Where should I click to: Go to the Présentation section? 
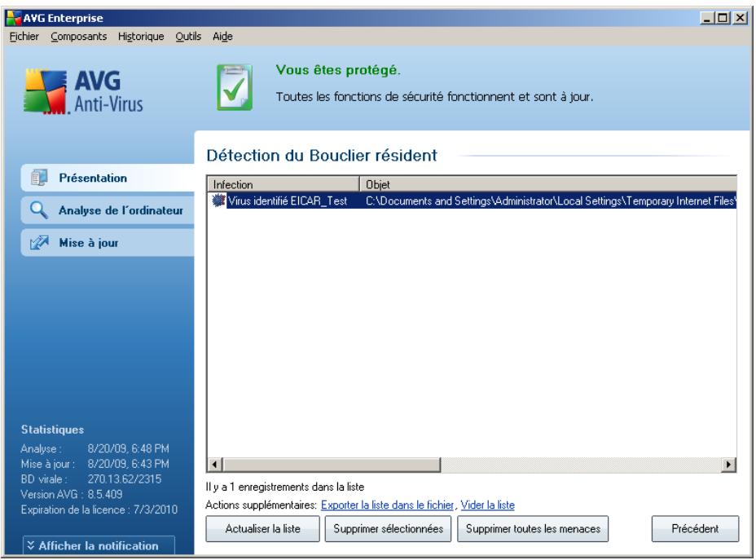[108, 178]
